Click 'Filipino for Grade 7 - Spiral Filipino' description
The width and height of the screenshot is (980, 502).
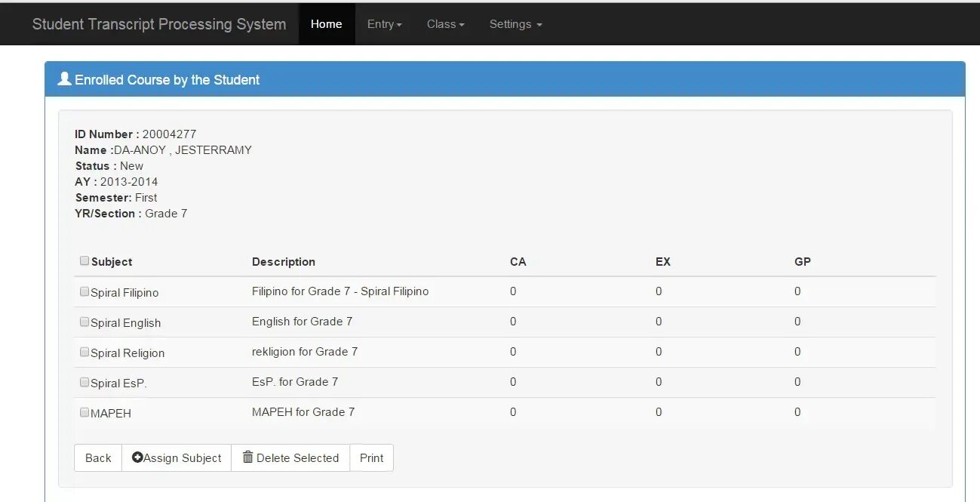tap(340, 291)
